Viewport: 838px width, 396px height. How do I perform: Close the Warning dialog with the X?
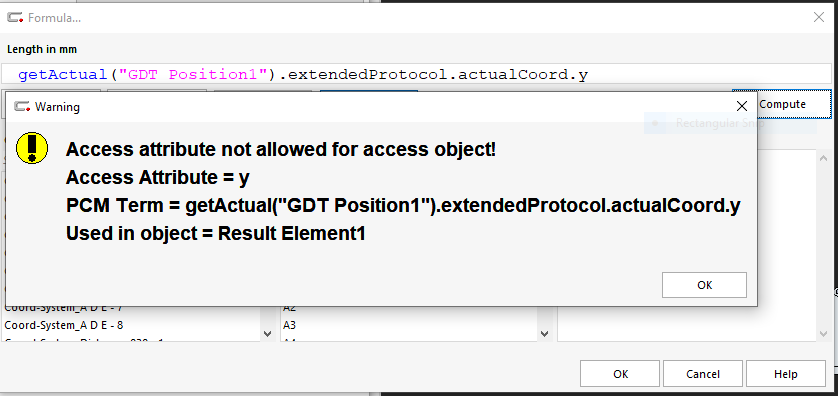point(742,106)
